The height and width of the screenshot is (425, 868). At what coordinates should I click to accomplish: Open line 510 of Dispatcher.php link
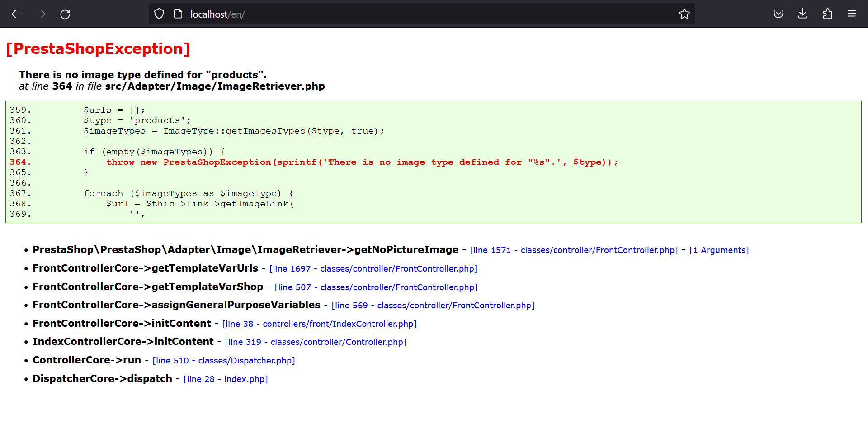pyautogui.click(x=224, y=360)
